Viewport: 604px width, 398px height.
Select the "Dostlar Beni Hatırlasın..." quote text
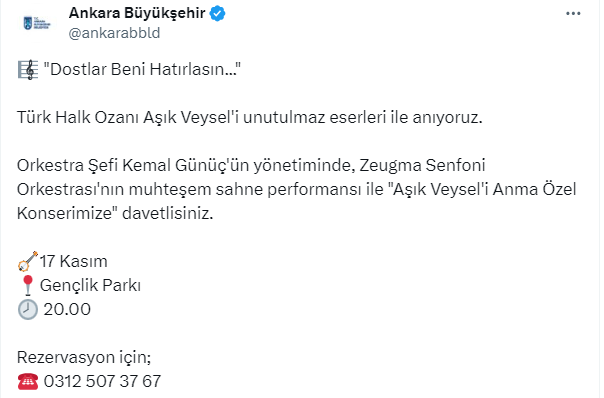tap(142, 70)
